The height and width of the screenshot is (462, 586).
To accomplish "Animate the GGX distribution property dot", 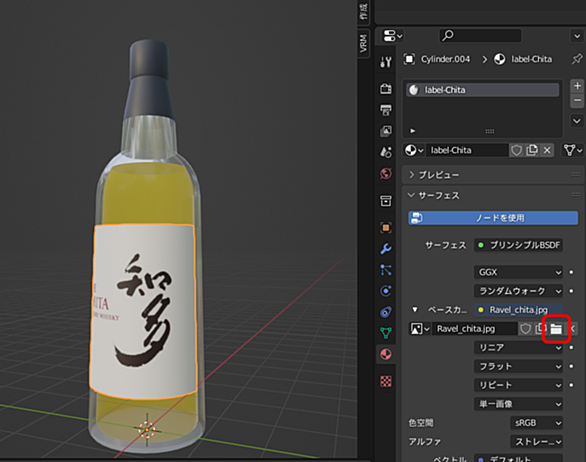I will [571, 272].
